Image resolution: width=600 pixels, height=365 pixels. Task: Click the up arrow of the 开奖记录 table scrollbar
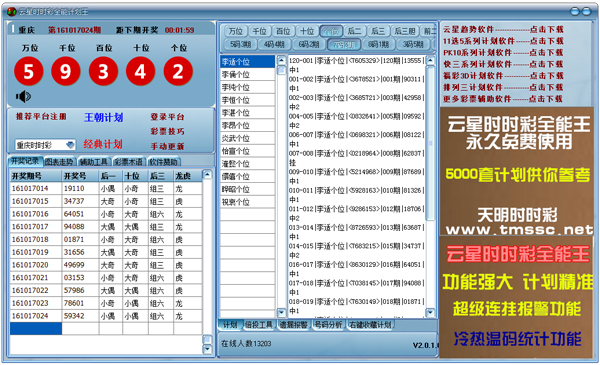click(x=207, y=175)
